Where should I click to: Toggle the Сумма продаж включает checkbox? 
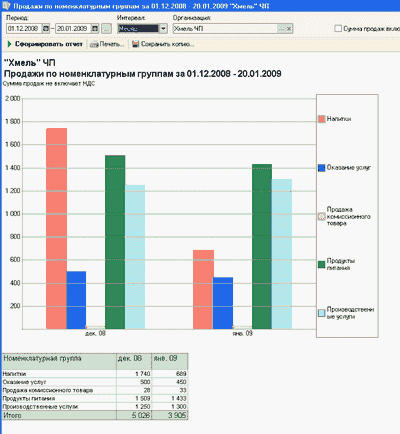pos(338,29)
